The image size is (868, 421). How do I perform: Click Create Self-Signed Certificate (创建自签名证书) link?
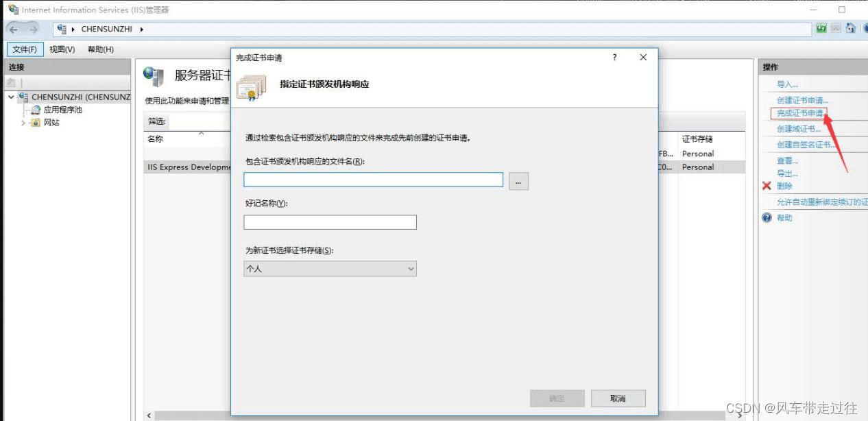click(x=807, y=145)
